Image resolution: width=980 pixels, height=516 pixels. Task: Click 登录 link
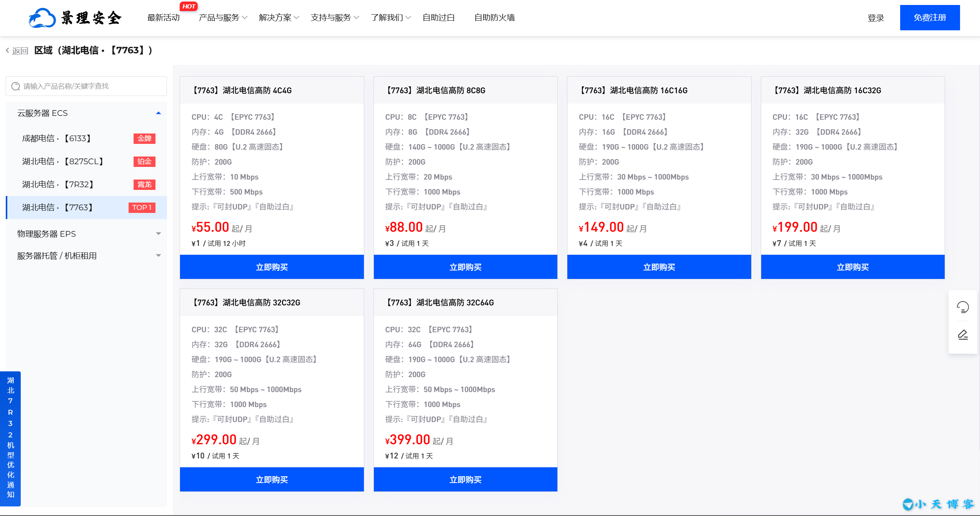click(876, 18)
